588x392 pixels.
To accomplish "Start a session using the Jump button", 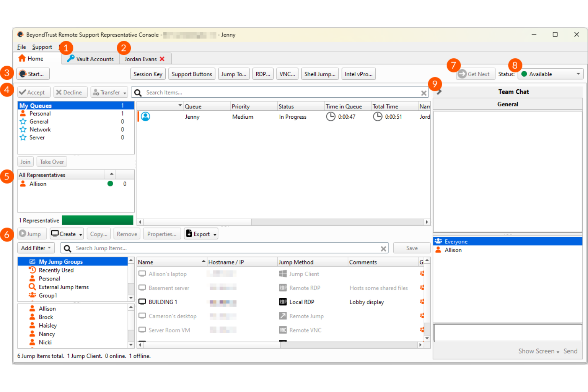I will coord(31,234).
